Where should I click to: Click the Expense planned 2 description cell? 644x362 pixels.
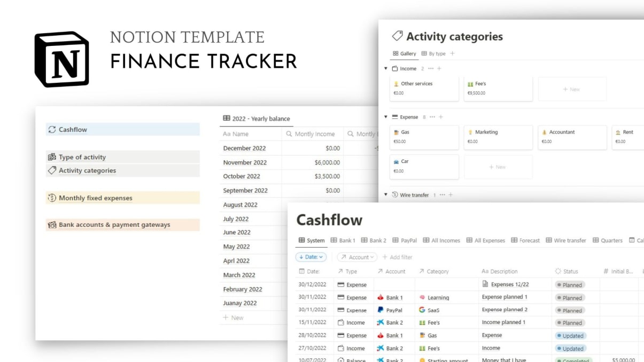515,310
